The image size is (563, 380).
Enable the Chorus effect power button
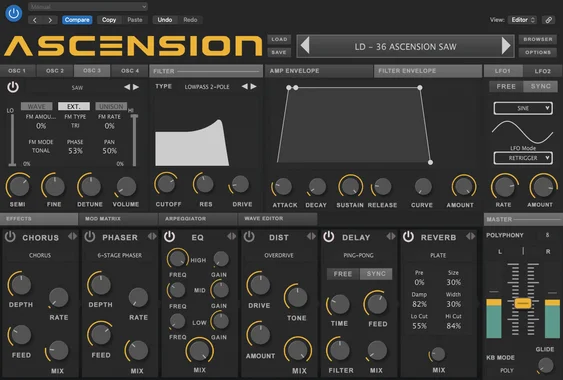[10, 237]
